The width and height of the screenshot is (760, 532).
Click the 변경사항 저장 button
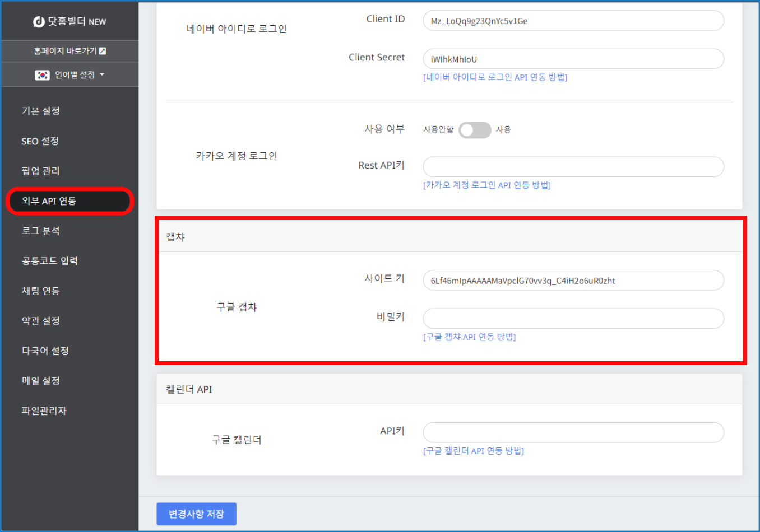pyautogui.click(x=196, y=514)
